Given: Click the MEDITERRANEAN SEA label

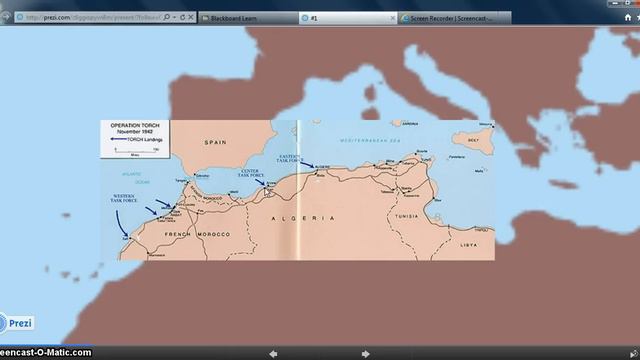Looking at the screenshot, I should (x=370, y=140).
